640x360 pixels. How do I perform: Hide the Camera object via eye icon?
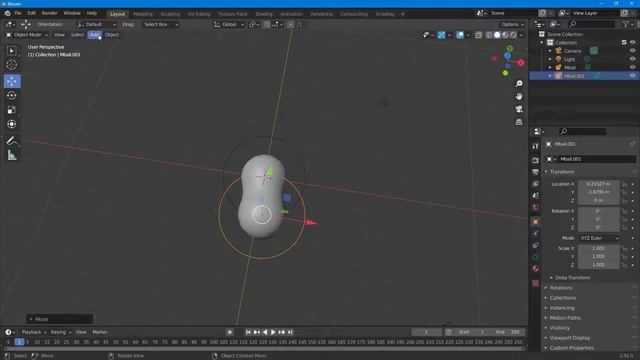click(633, 51)
